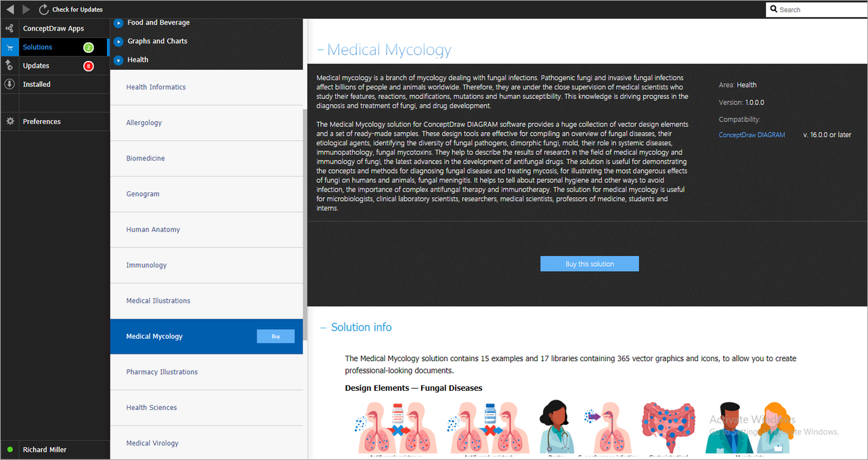The height and width of the screenshot is (460, 868).
Task: Click the infection lungs with arrow illustration
Action: pos(608,427)
